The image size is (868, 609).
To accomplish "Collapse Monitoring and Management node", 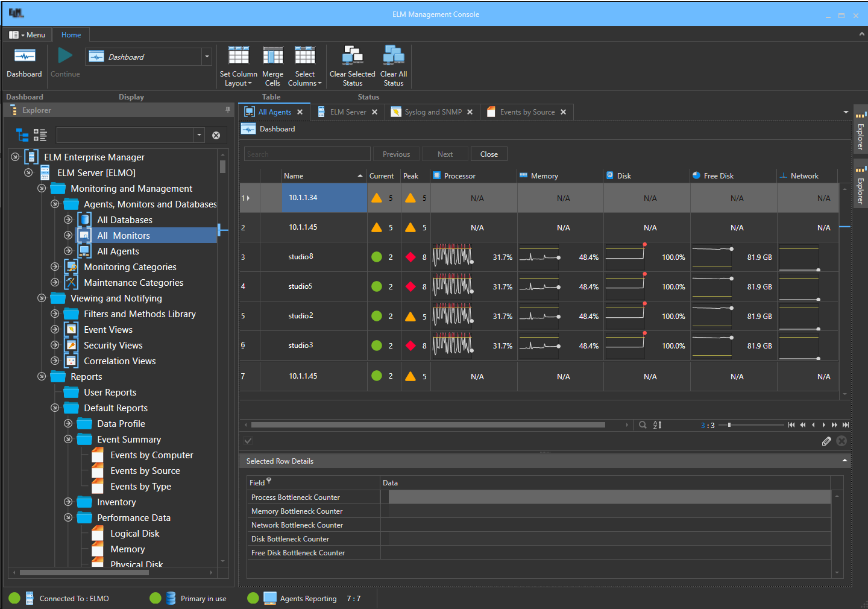I will tap(42, 188).
